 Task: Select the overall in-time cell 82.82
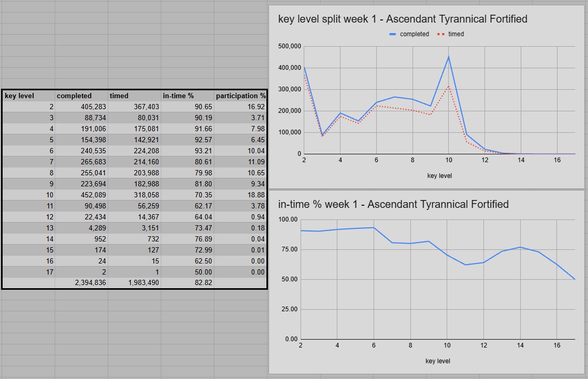pyautogui.click(x=188, y=283)
